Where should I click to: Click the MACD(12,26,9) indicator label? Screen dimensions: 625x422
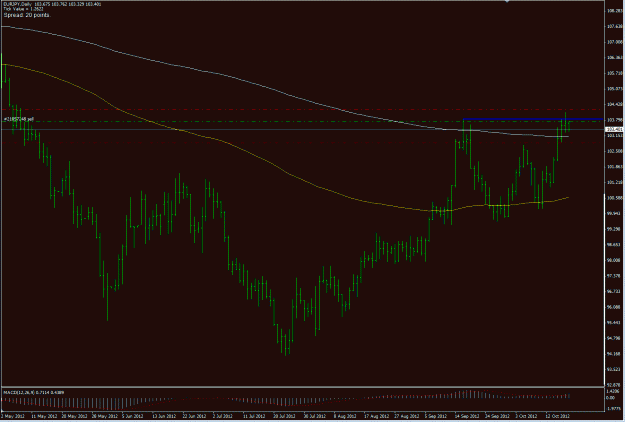coord(33,393)
